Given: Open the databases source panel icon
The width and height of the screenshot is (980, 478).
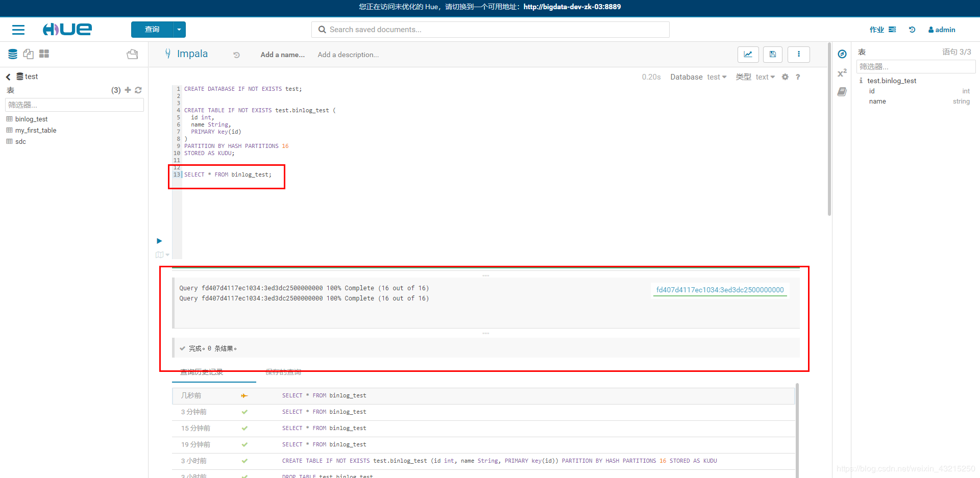Looking at the screenshot, I should tap(12, 54).
